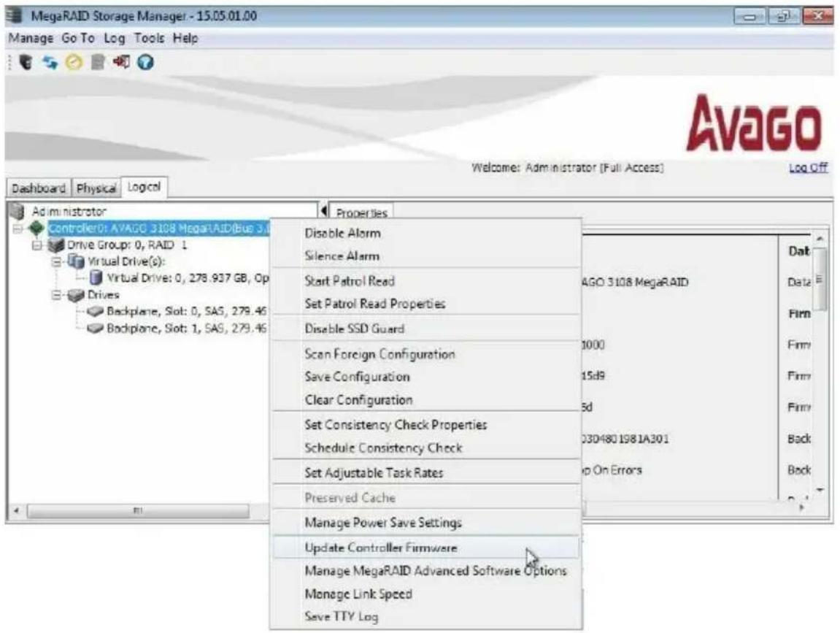Click the yellow clock toolbar icon

coord(74,62)
